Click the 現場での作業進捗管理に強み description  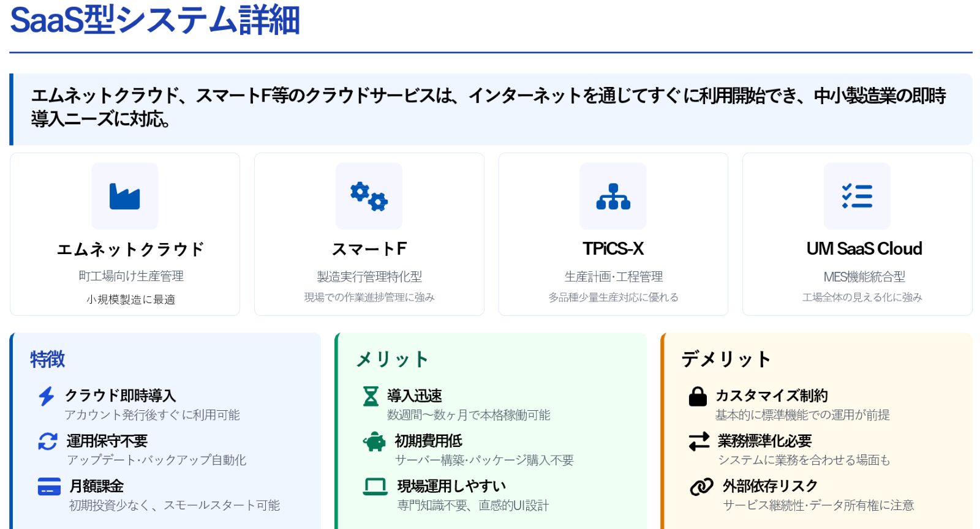coord(369,297)
